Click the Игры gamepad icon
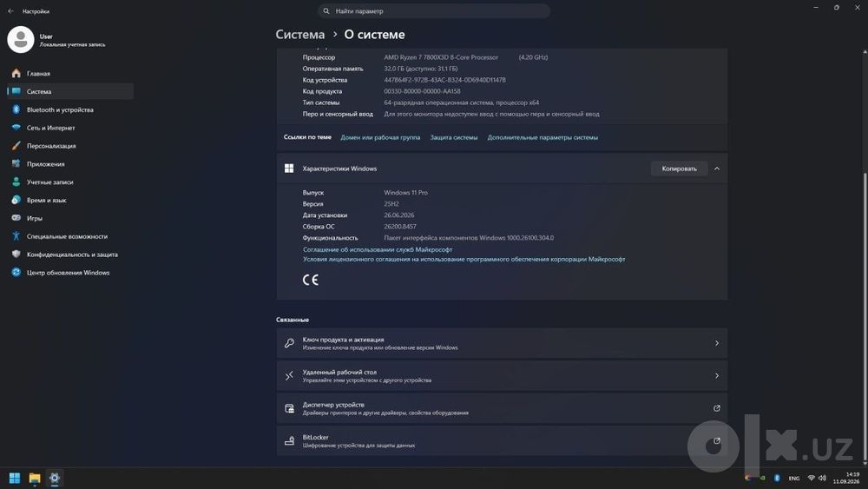The height and width of the screenshot is (489, 868). tap(16, 218)
